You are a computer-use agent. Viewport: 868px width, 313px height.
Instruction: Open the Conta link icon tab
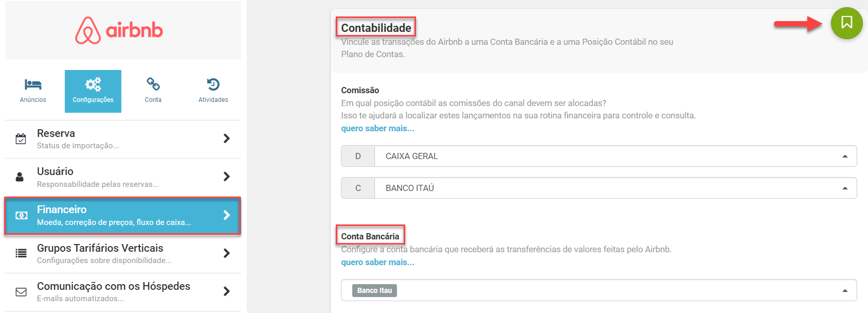(153, 91)
